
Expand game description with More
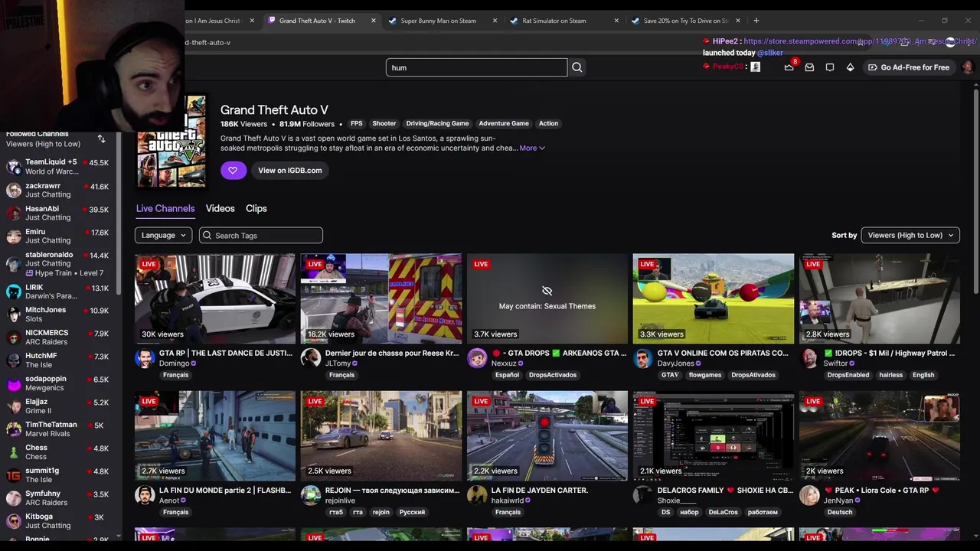[x=532, y=148]
